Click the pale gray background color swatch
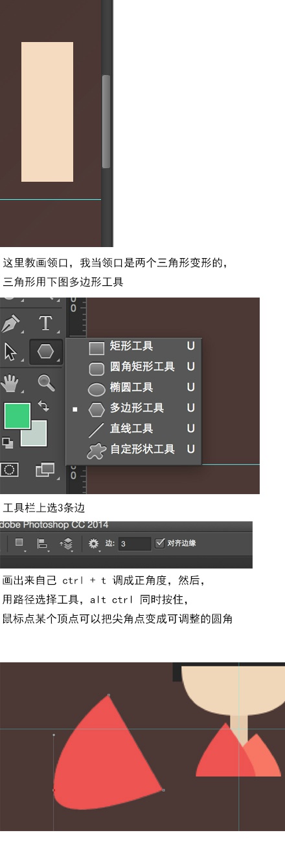 [x=37, y=437]
